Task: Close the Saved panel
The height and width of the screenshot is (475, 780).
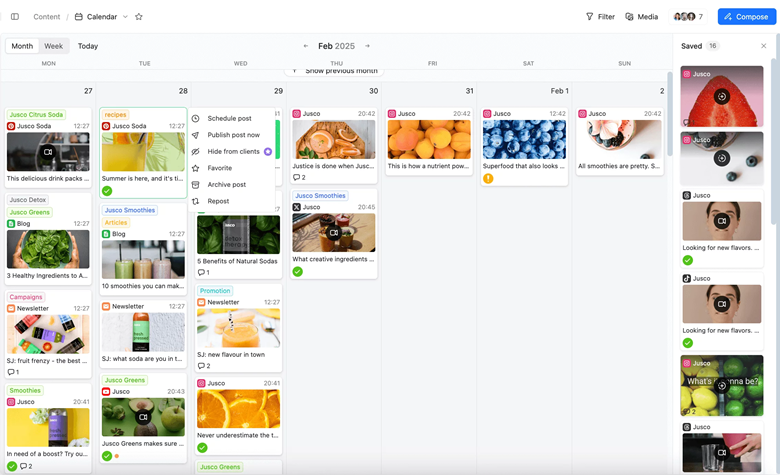Action: (764, 46)
